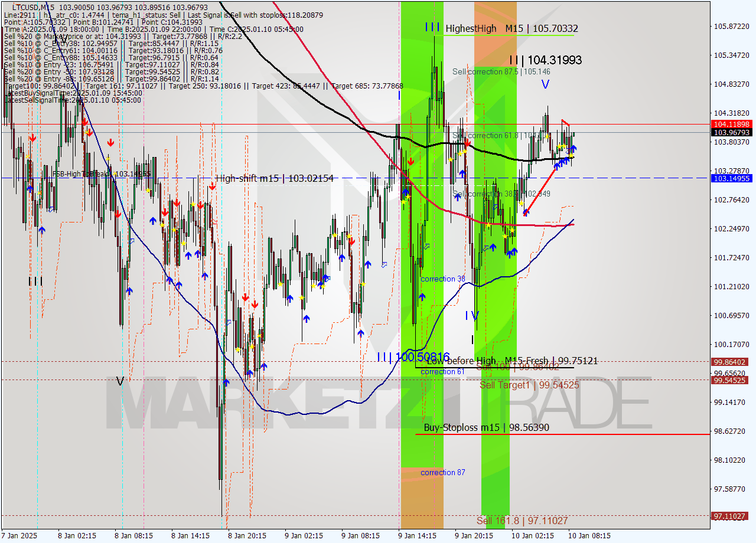Click the 105.87220 price axis value

coord(731,27)
